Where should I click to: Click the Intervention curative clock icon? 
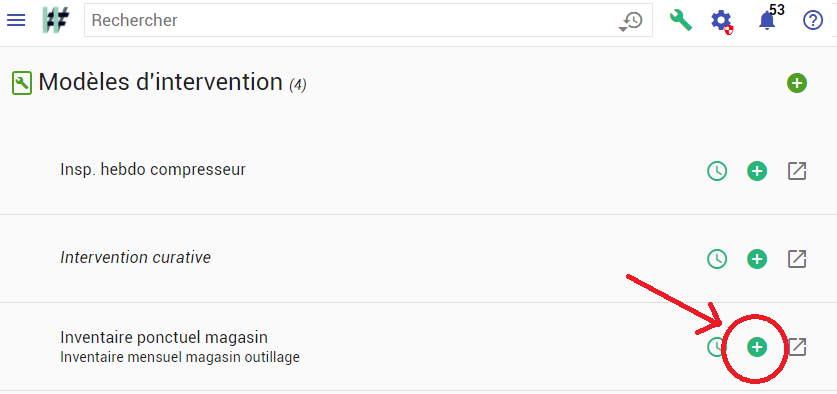tap(717, 259)
